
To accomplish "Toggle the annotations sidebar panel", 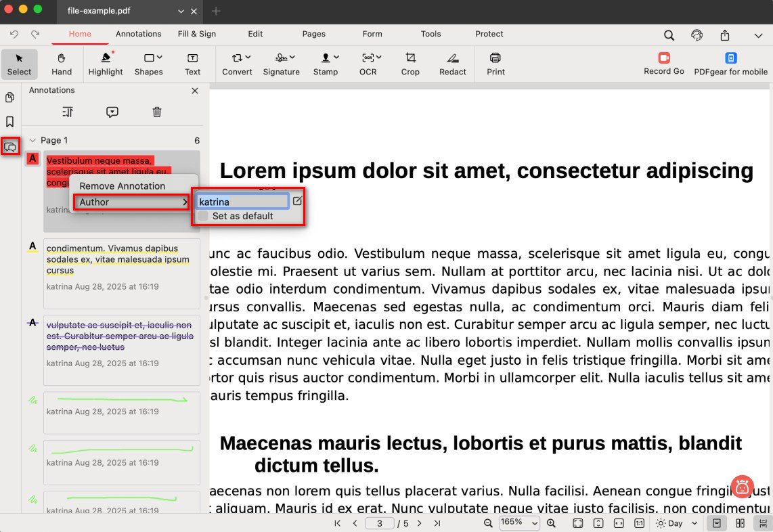I will click(10, 146).
